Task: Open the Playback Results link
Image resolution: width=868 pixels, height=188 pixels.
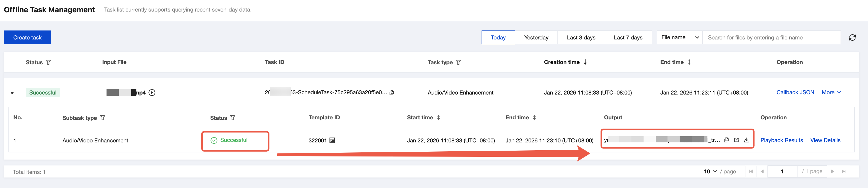Action: tap(781, 140)
